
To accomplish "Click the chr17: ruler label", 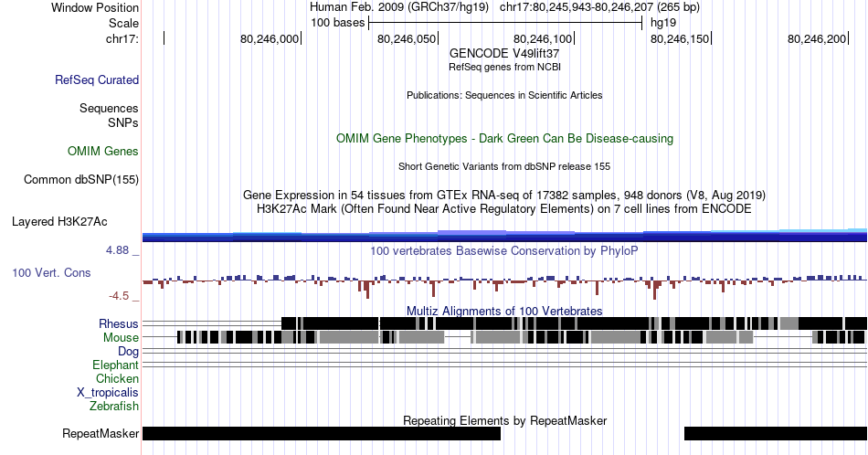I will point(122,38).
